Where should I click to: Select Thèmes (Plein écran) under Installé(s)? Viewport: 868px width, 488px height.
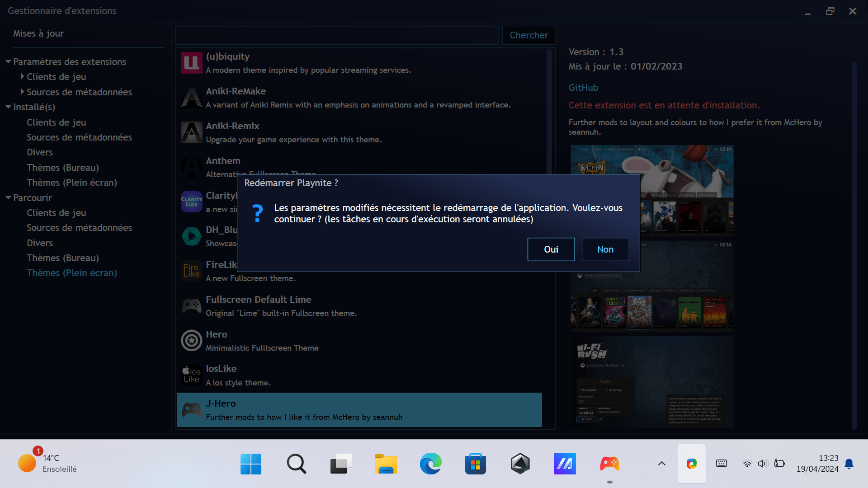[72, 183]
